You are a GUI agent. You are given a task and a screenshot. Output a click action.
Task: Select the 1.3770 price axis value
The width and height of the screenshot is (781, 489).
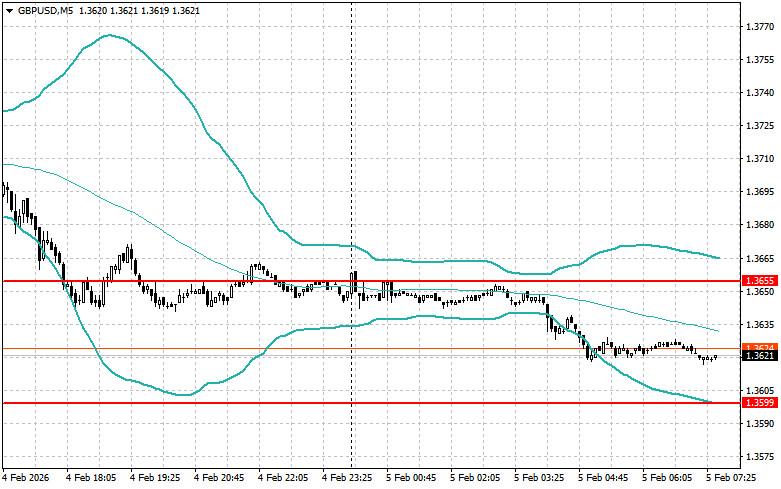[760, 26]
